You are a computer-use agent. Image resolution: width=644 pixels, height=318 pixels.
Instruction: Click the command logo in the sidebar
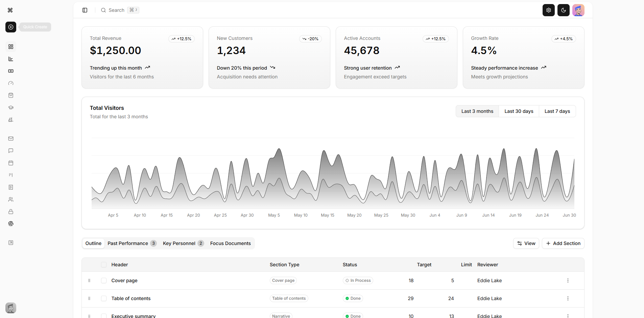pos(10,10)
